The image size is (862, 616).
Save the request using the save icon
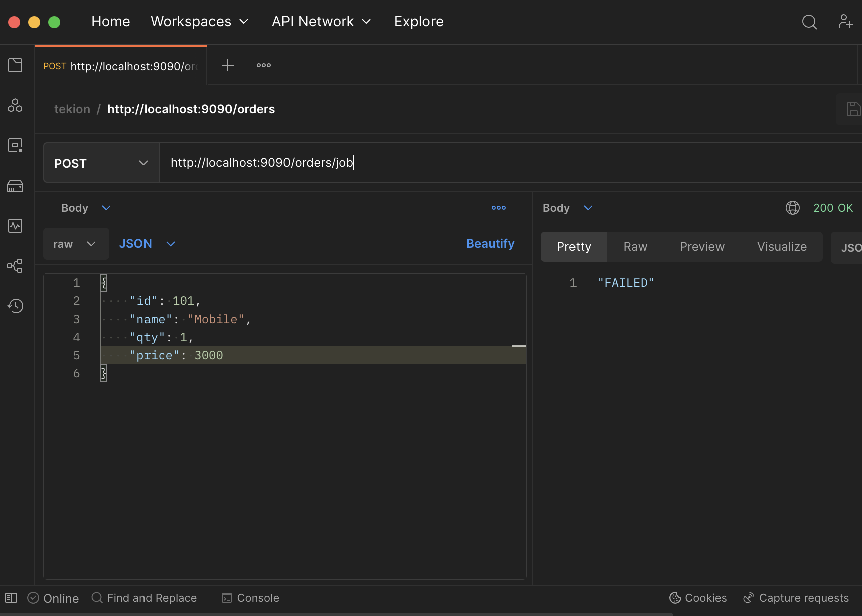click(x=853, y=109)
